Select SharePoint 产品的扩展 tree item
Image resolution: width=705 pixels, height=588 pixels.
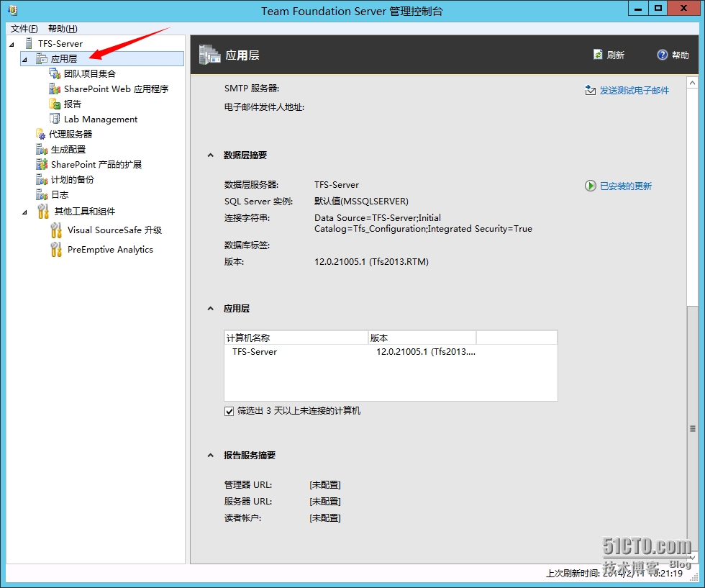click(96, 164)
